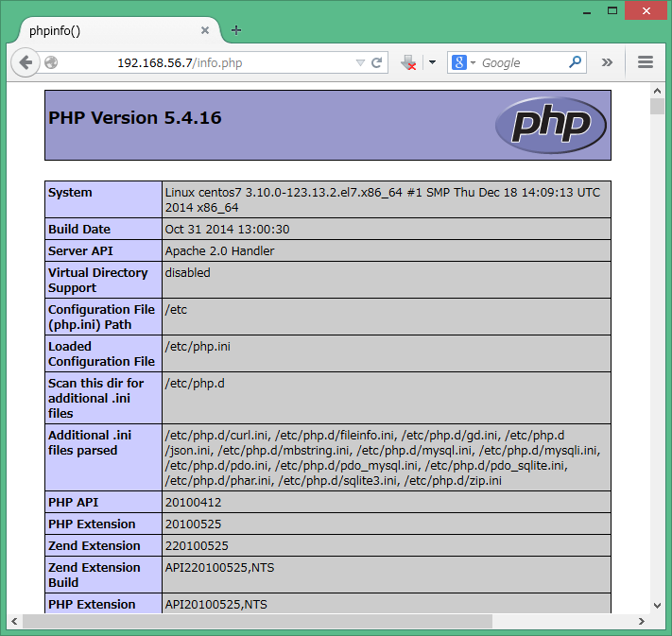Show more toolbar items via chevron
Viewport: 672px width, 636px height.
(607, 62)
